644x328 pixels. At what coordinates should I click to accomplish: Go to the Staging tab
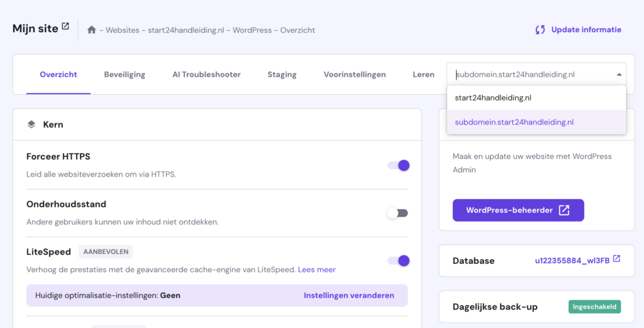(282, 74)
